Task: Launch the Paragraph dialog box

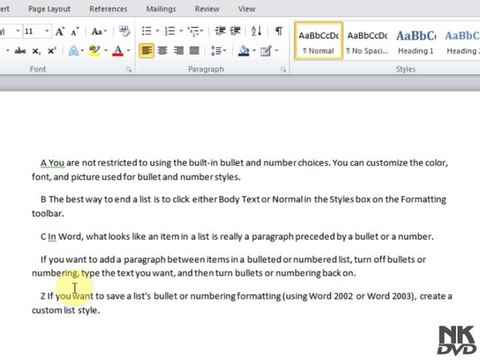Action: click(x=283, y=69)
